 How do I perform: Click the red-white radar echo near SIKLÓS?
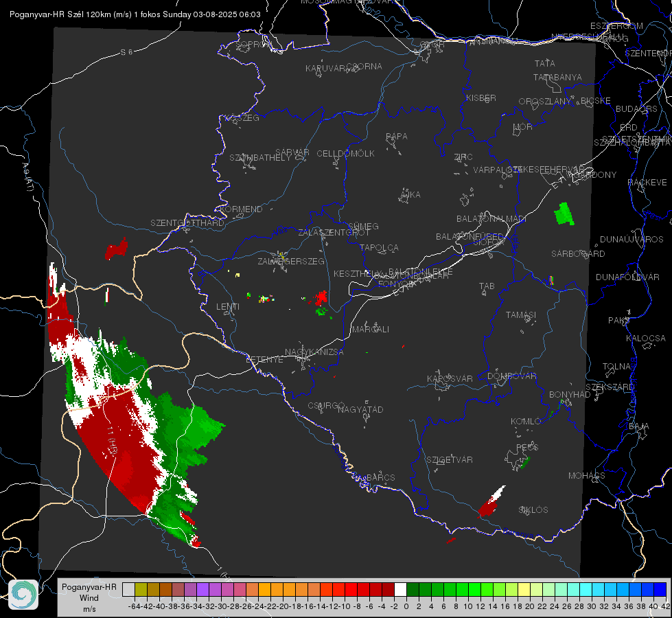[491, 502]
